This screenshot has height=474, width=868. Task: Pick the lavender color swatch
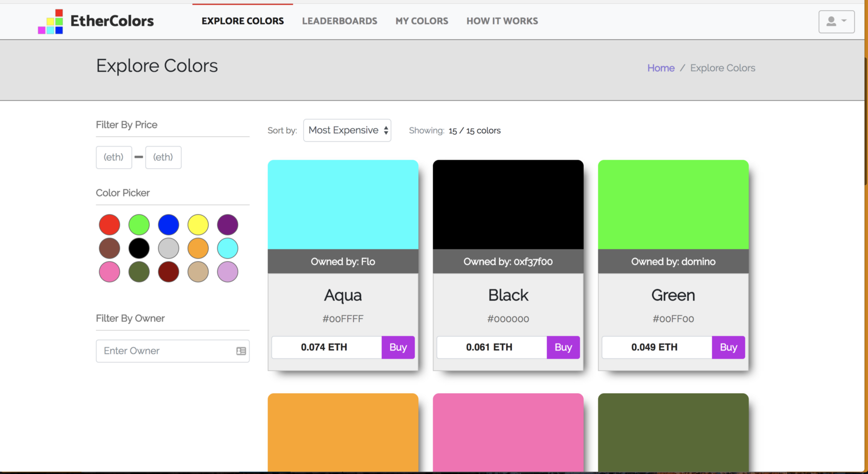pyautogui.click(x=228, y=272)
